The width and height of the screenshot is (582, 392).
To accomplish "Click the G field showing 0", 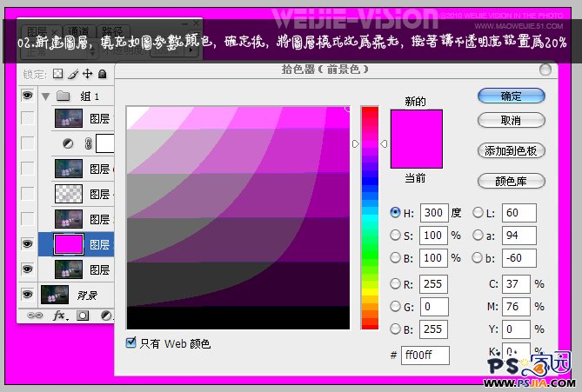I will pyautogui.click(x=434, y=307).
